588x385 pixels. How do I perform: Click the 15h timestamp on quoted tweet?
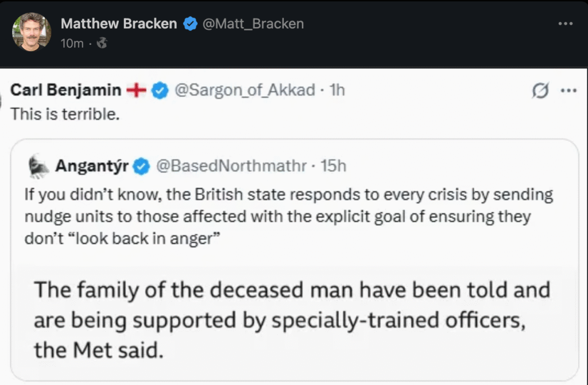334,166
